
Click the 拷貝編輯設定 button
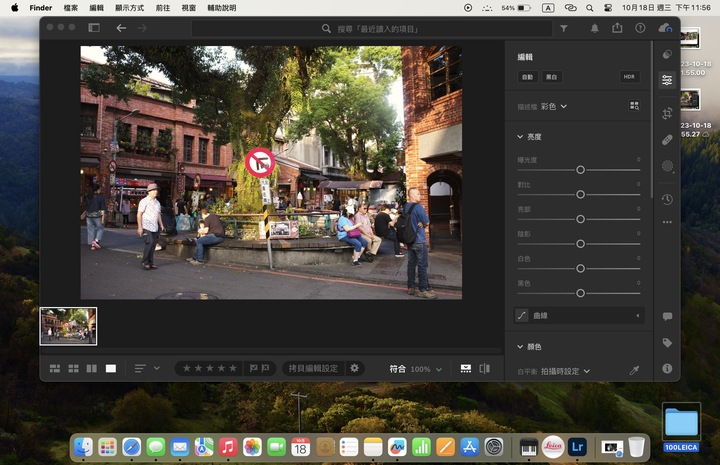coord(313,368)
